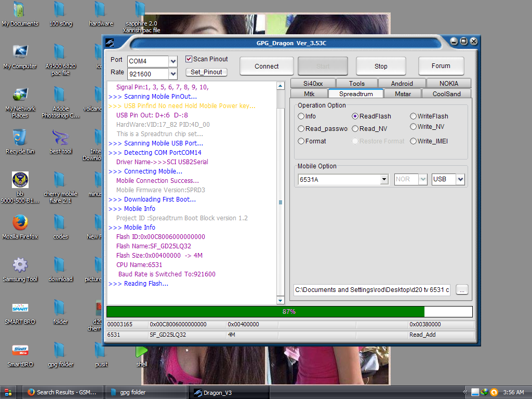Screen dimensions: 532x399
Task: Click the Set_Pinout button
Action: click(206, 72)
